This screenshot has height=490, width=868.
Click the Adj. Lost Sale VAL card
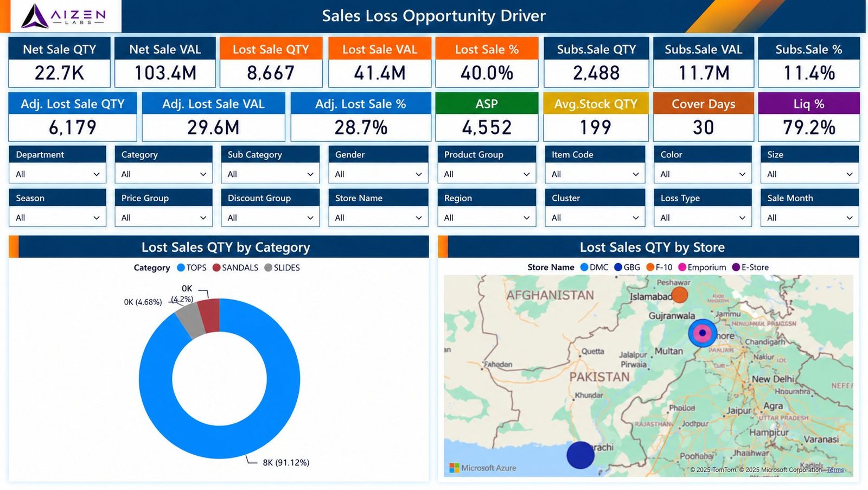[213, 117]
